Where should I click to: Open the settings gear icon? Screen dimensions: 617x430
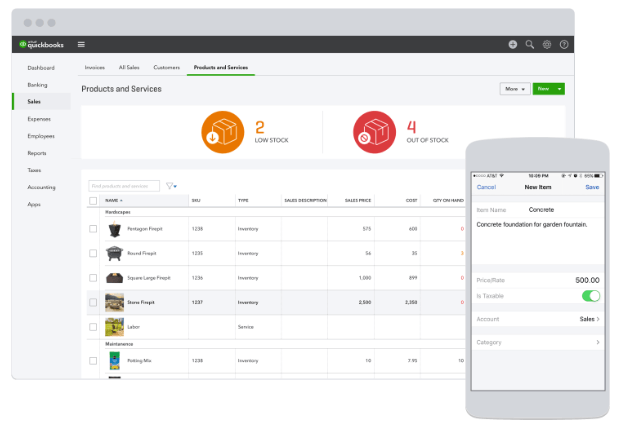point(547,44)
